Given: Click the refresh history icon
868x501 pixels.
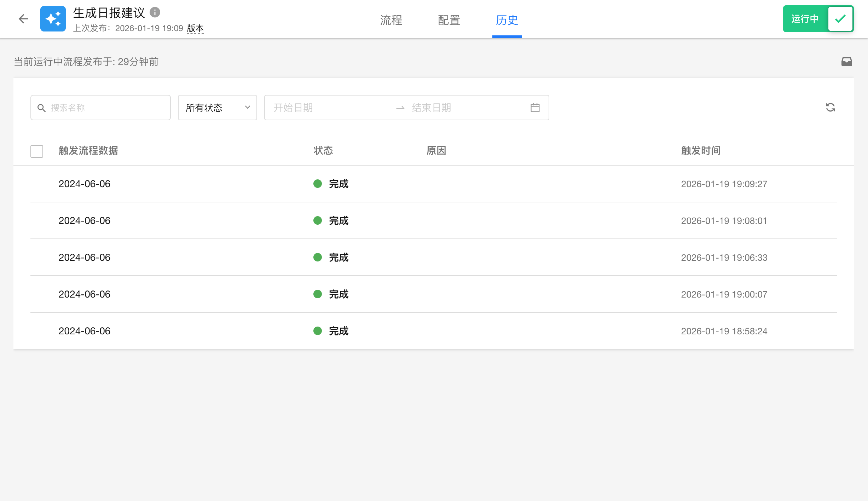Looking at the screenshot, I should pos(830,107).
